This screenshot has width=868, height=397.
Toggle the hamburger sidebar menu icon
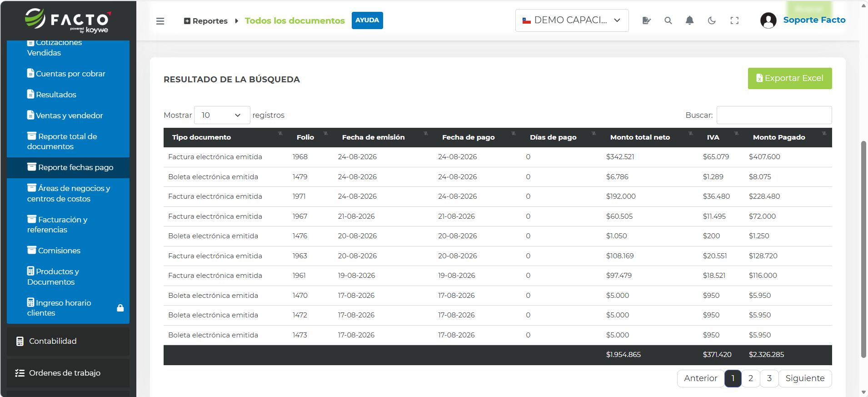(x=160, y=21)
